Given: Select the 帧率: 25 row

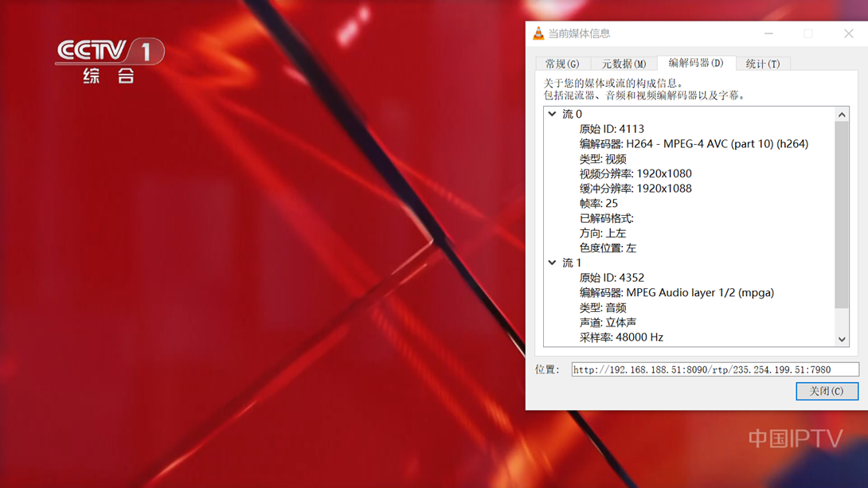Looking at the screenshot, I should point(599,204).
